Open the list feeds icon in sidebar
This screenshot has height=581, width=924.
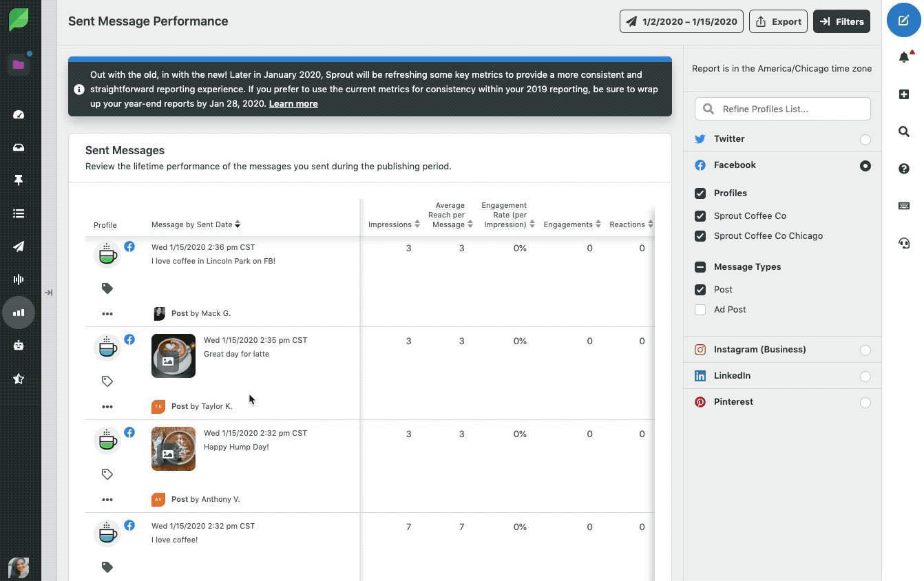point(19,213)
